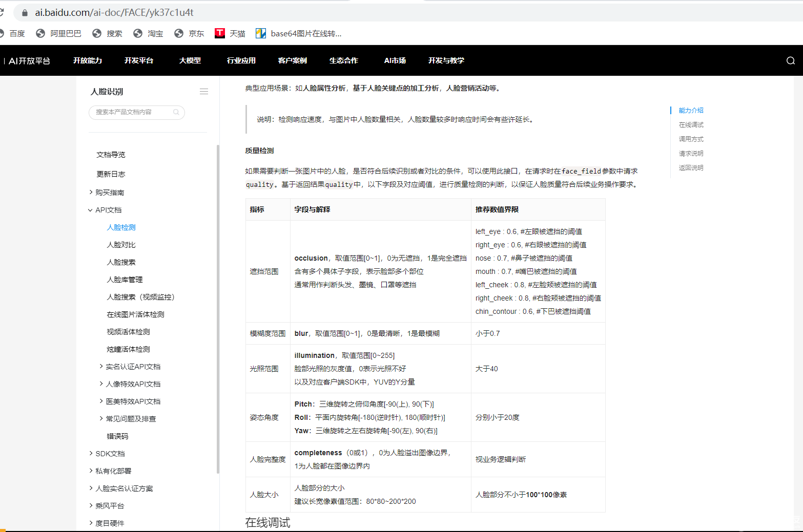Open the 淘宝 bookmark
Viewport: 803px width, 532px height.
(x=148, y=33)
